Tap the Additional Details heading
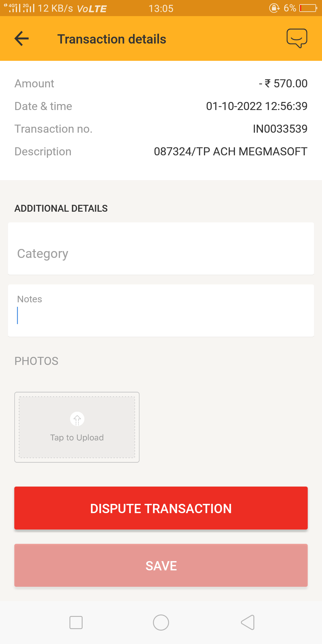This screenshot has width=322, height=644. coord(61,208)
